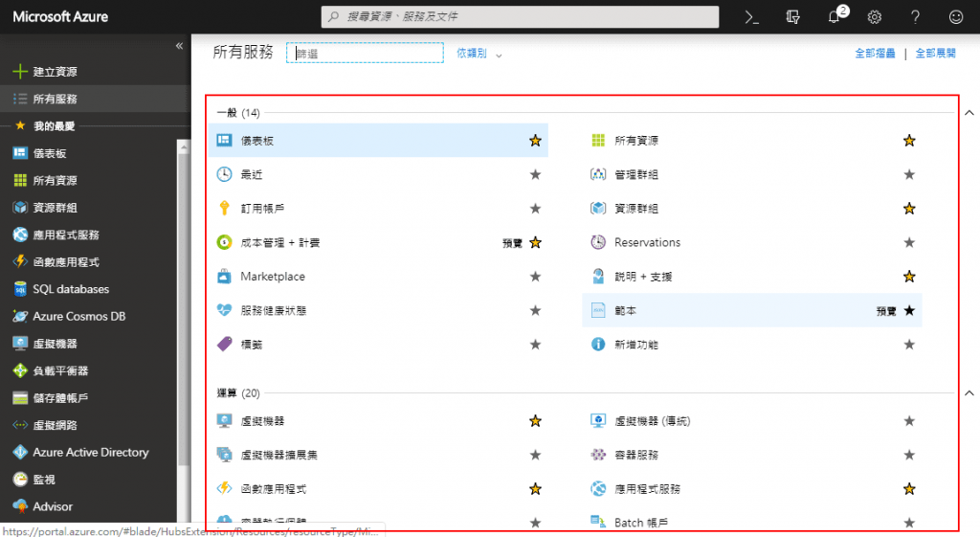Open the 依類別 dropdown
This screenshot has width=980, height=537.
tap(479, 54)
